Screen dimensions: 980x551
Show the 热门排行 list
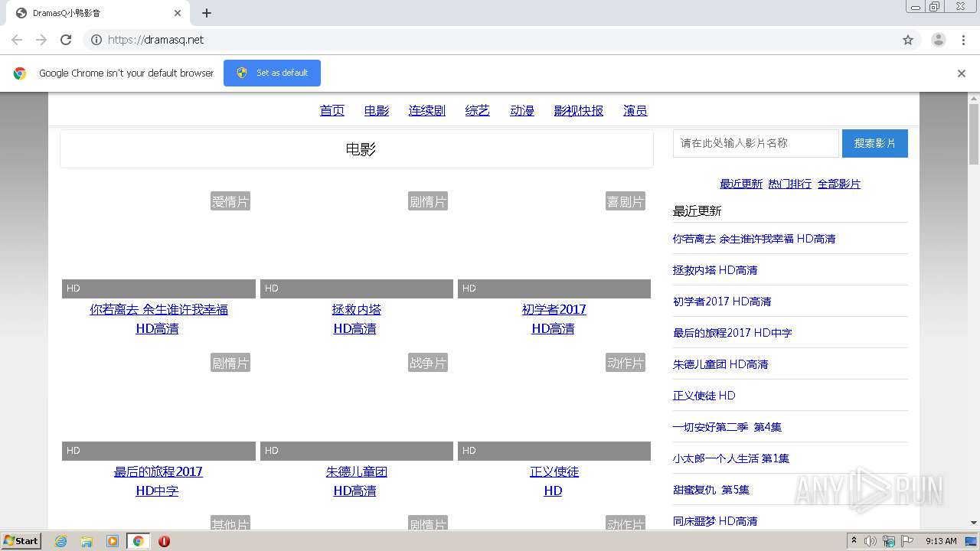(x=790, y=184)
